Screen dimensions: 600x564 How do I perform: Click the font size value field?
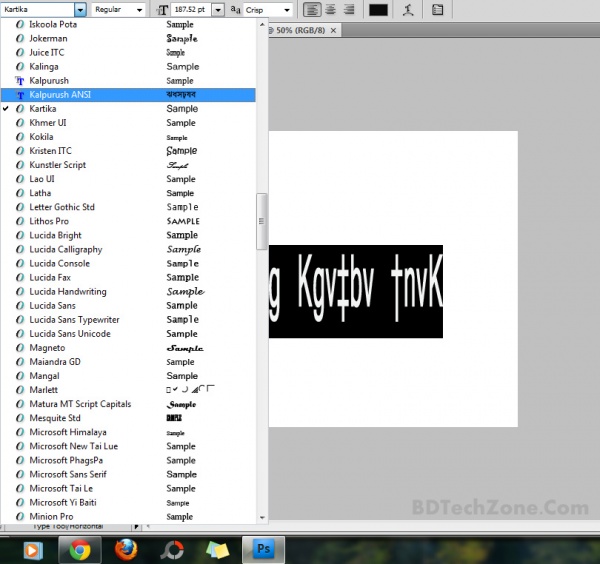pyautogui.click(x=191, y=10)
